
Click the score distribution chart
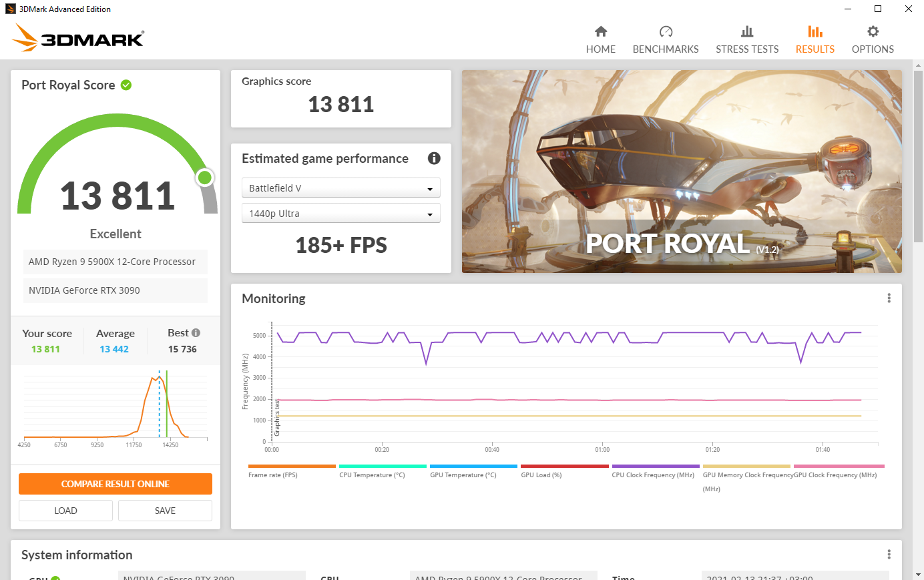click(x=115, y=409)
